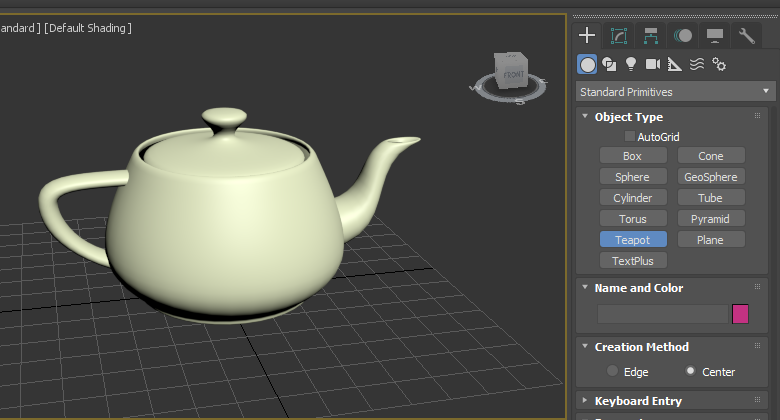Switch to the Hierarchy panel tab
Image resolution: width=780 pixels, height=420 pixels.
tap(651, 36)
